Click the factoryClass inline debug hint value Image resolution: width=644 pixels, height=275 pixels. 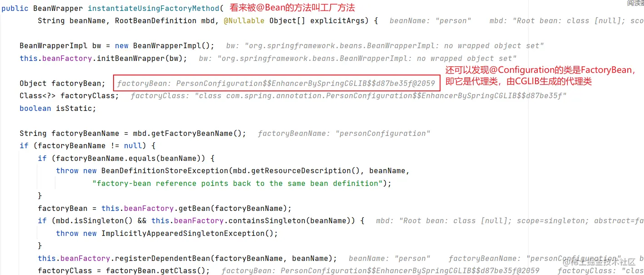point(348,96)
